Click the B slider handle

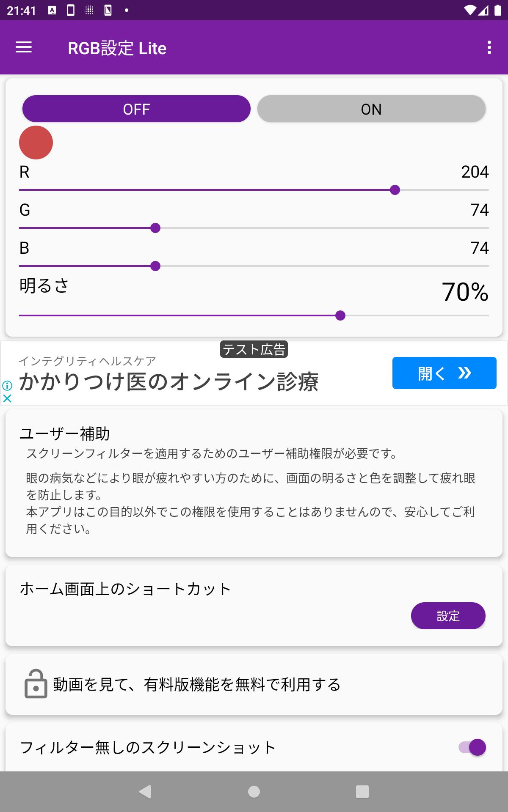pyautogui.click(x=155, y=266)
